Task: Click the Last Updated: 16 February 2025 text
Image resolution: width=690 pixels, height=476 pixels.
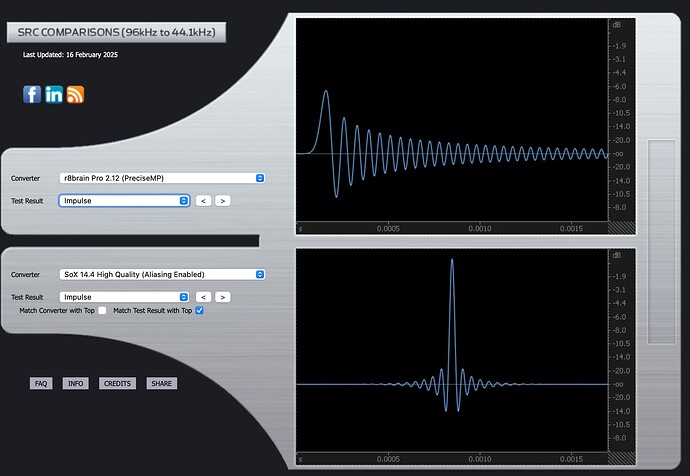Action: click(70, 55)
